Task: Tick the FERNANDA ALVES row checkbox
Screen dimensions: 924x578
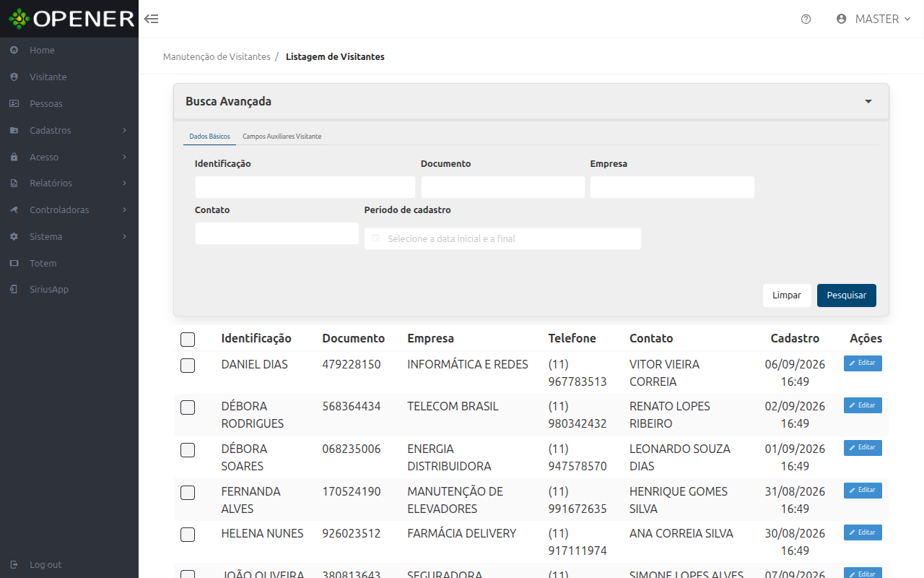Action: [x=188, y=493]
